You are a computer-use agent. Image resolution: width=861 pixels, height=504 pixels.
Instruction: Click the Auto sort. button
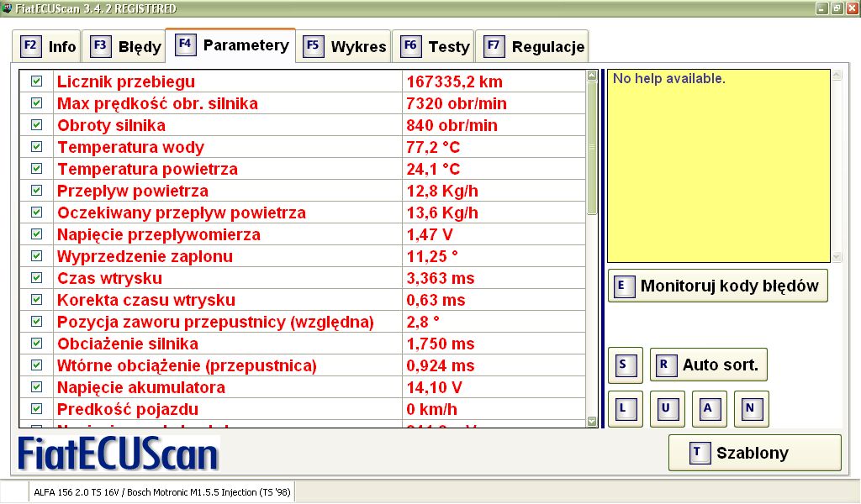tap(708, 365)
